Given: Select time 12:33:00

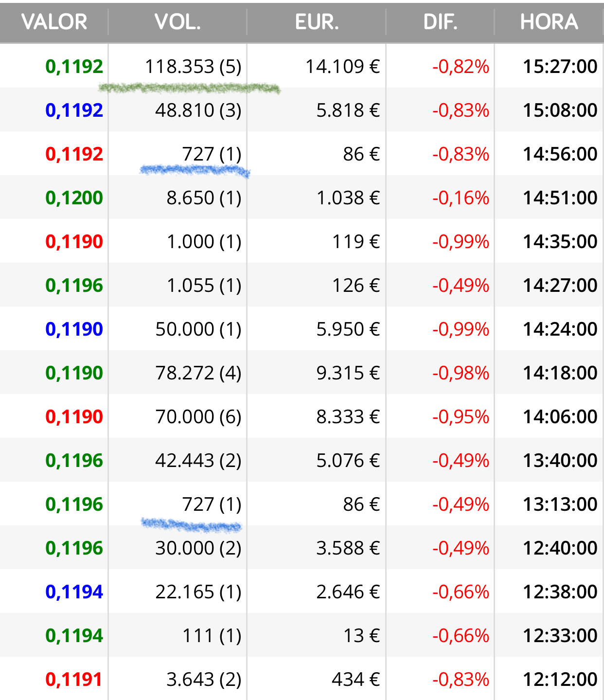Looking at the screenshot, I should point(560,636).
